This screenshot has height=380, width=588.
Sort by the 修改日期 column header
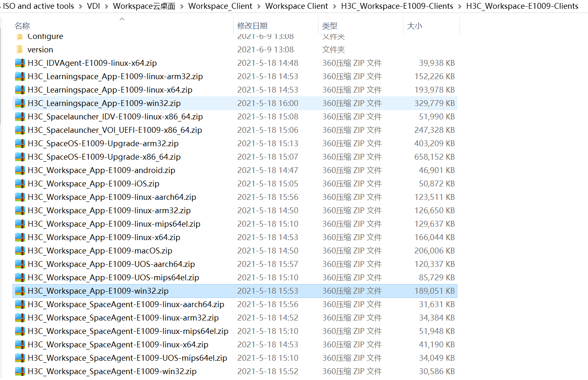pyautogui.click(x=252, y=26)
